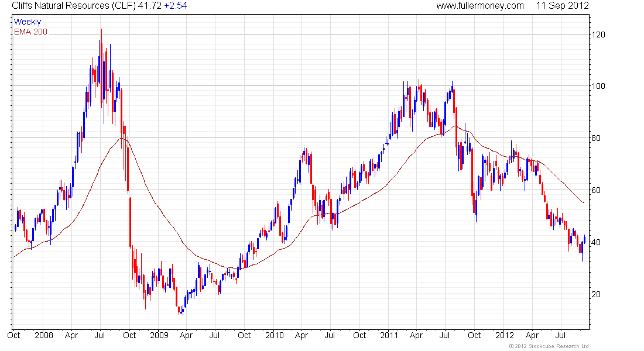Click the 2011 year axis label
Image resolution: width=644 pixels, height=351 pixels.
click(x=389, y=335)
